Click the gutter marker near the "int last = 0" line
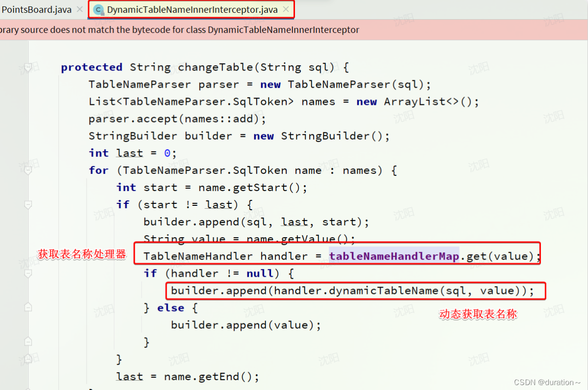This screenshot has height=390, width=588. point(28,153)
